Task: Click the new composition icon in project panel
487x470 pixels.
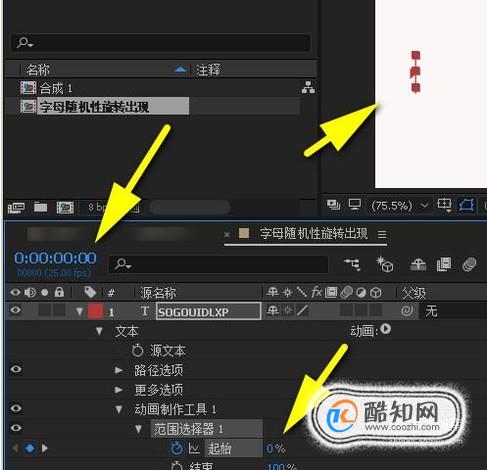Action: (x=65, y=207)
